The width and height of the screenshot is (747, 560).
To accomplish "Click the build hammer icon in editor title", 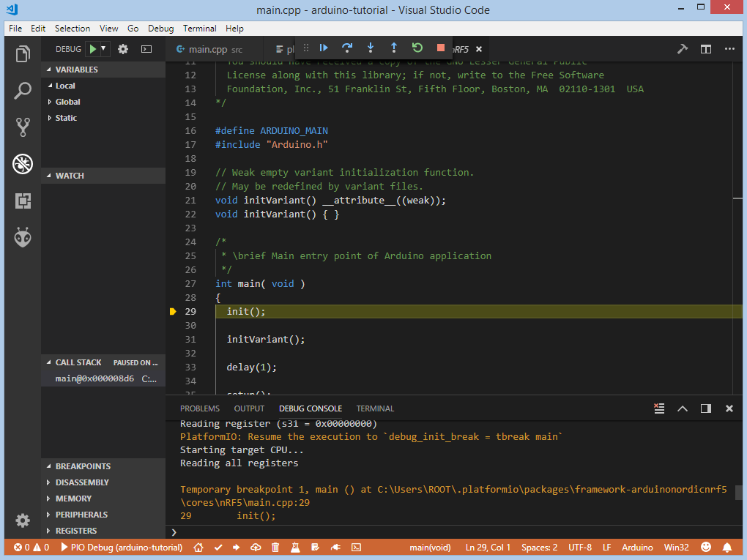I will [683, 49].
